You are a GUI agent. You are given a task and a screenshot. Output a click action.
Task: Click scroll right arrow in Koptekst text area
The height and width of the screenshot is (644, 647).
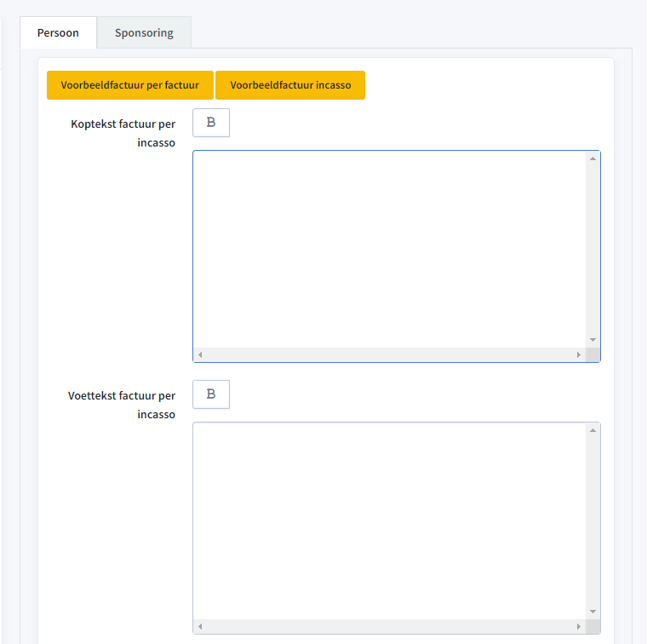(x=579, y=354)
